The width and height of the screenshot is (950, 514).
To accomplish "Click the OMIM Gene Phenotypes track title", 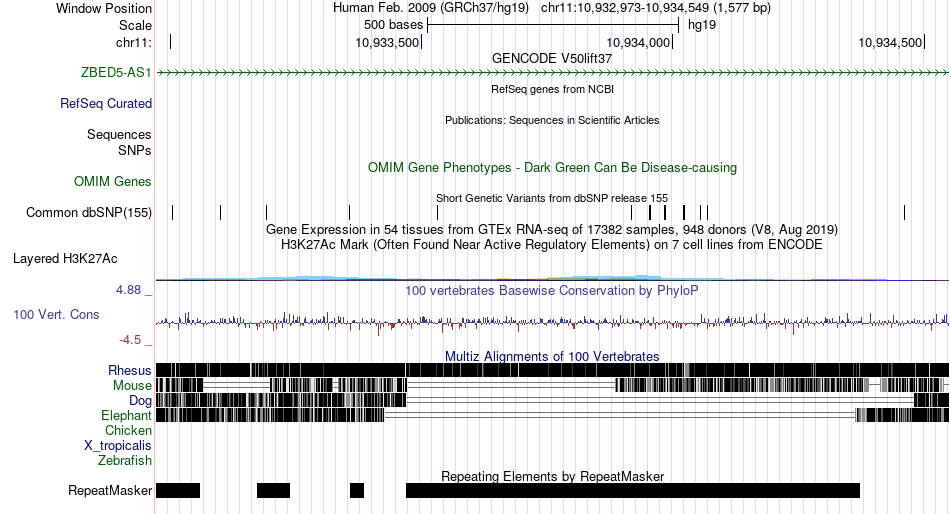I will pos(552,167).
